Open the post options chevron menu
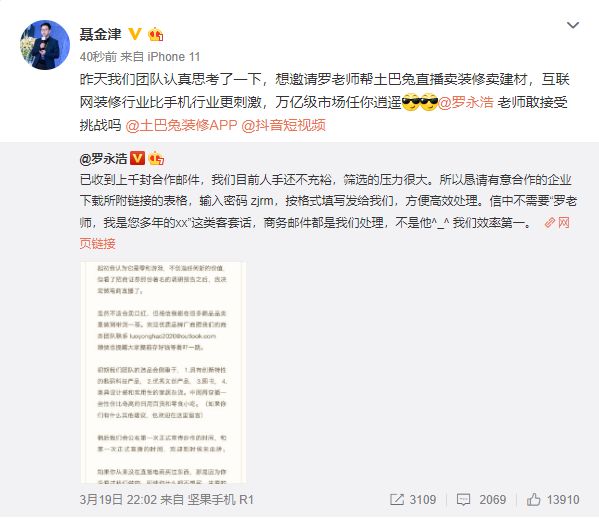 point(573,26)
